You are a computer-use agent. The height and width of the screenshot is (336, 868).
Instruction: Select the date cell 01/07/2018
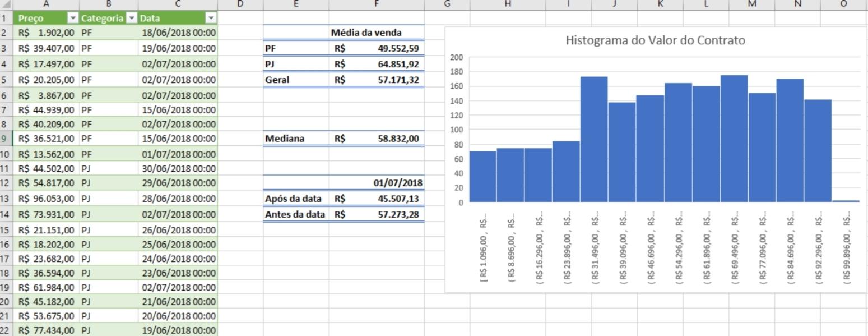coord(377,183)
